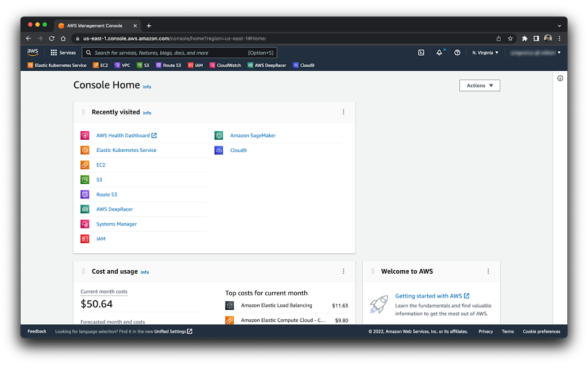Open AWS DeepRacer from the favorites bar
The width and height of the screenshot is (588, 368).
[x=266, y=66]
